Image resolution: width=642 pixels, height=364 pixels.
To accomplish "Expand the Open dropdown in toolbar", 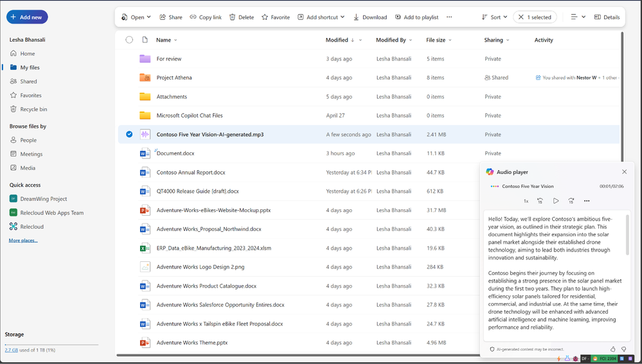I will [x=136, y=17].
